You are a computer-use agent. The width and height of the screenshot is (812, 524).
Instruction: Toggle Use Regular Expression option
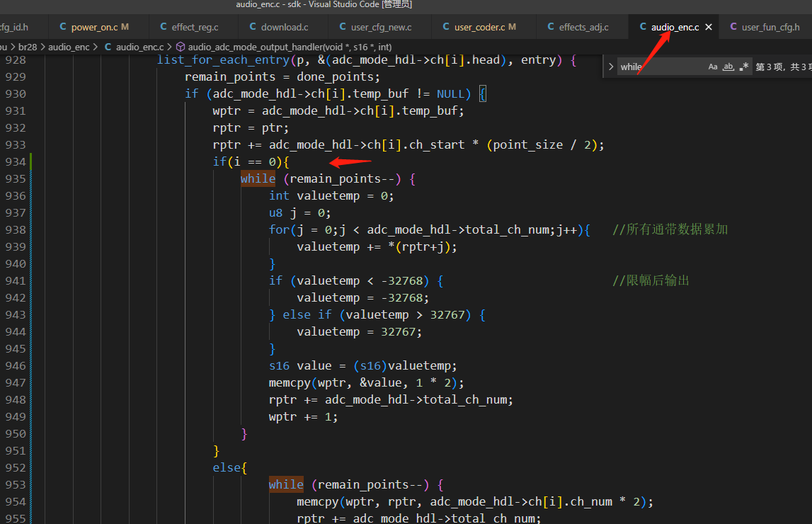point(744,67)
